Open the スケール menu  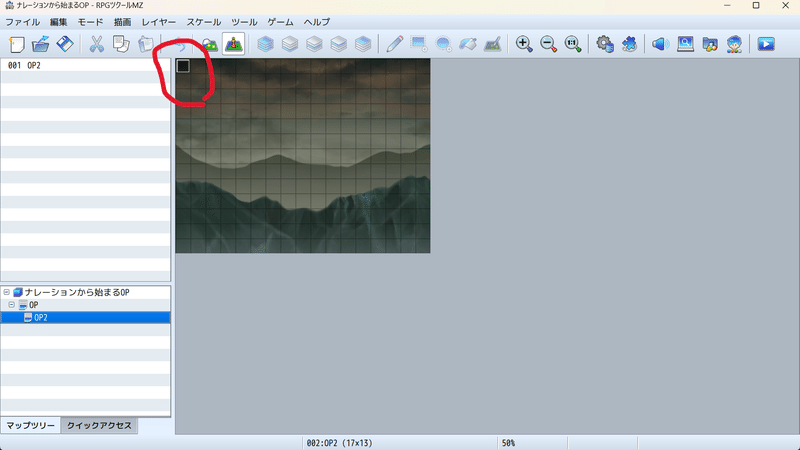pos(204,22)
